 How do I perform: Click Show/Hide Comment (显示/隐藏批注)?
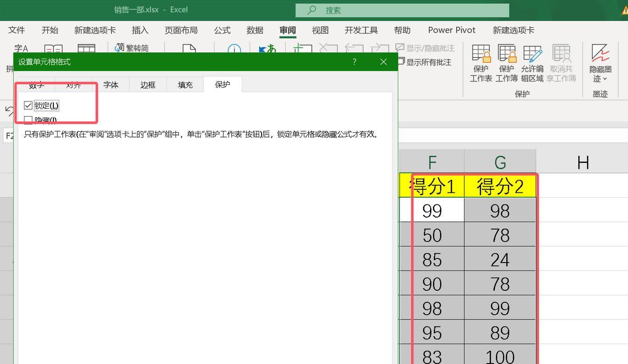coord(425,48)
